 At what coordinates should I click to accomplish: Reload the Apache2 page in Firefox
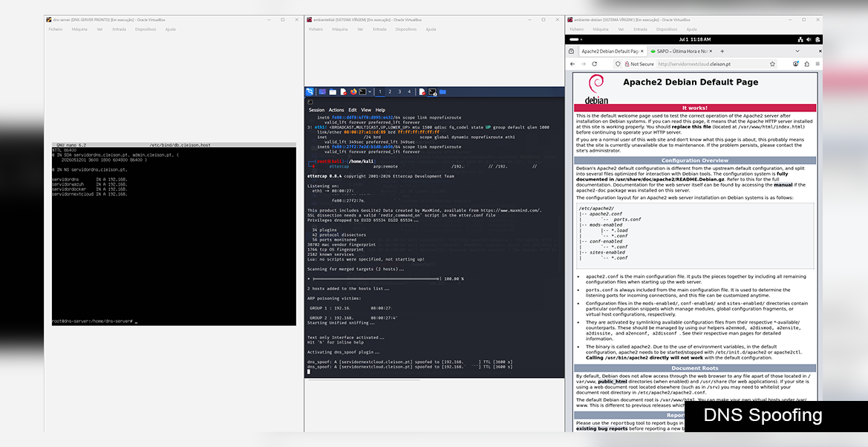coord(595,65)
